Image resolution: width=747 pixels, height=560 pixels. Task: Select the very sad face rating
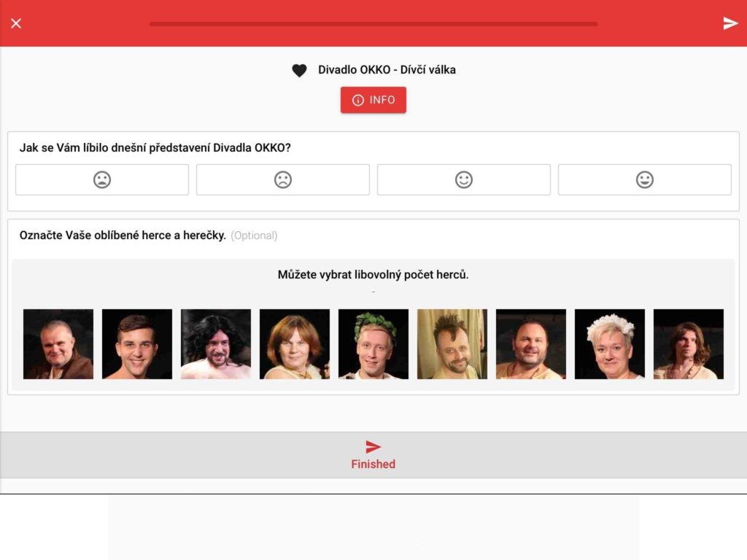tap(102, 179)
